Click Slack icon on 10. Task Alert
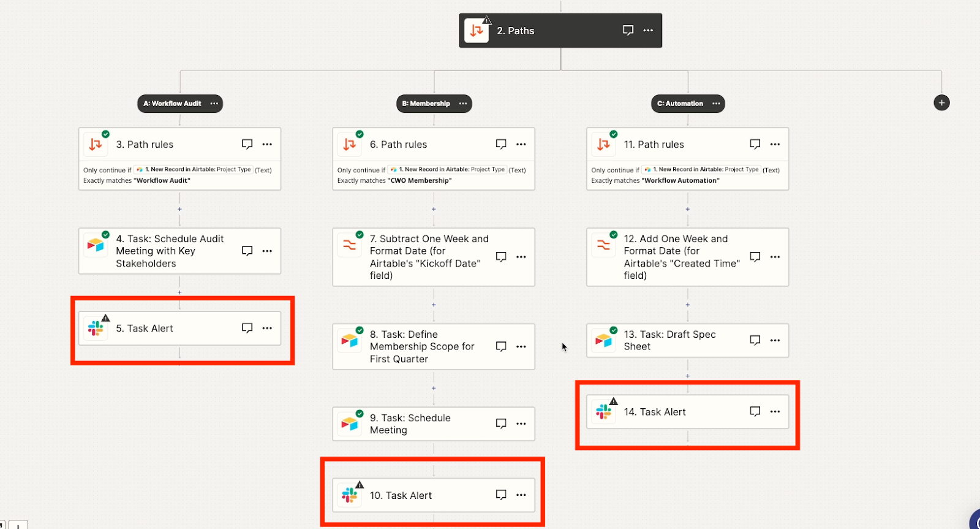The image size is (980, 529). click(350, 495)
